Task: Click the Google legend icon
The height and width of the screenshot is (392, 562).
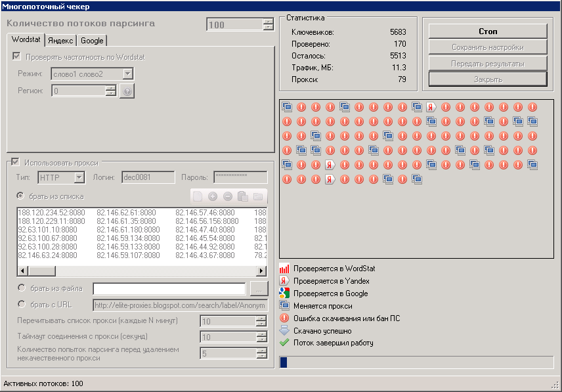Action: tap(284, 294)
